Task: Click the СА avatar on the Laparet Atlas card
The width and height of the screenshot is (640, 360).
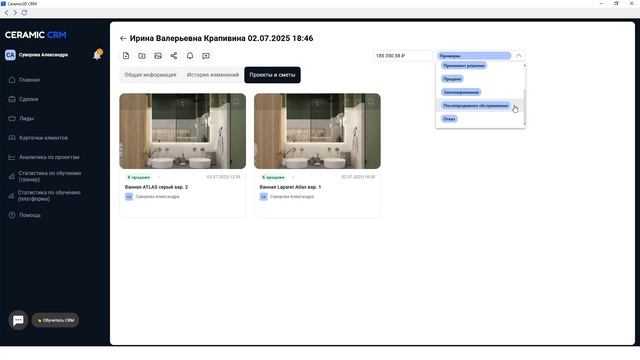Action: [x=264, y=197]
